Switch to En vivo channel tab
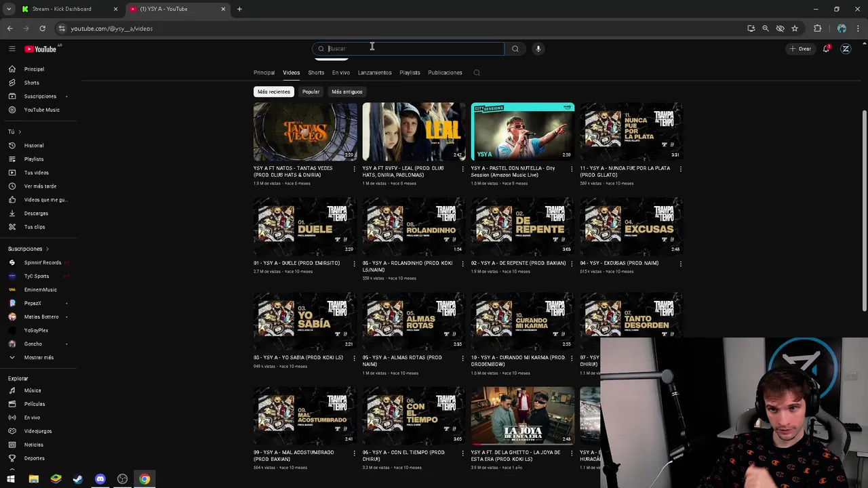 [341, 73]
